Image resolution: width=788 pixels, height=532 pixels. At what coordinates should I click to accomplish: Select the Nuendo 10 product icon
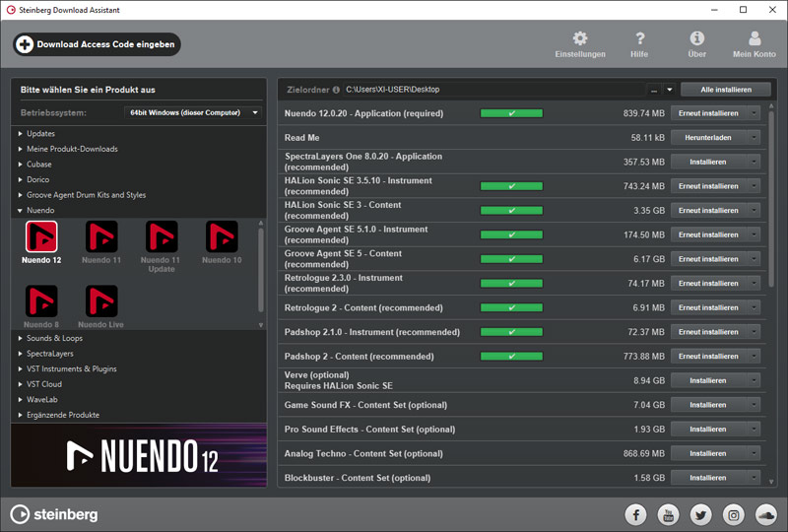222,236
